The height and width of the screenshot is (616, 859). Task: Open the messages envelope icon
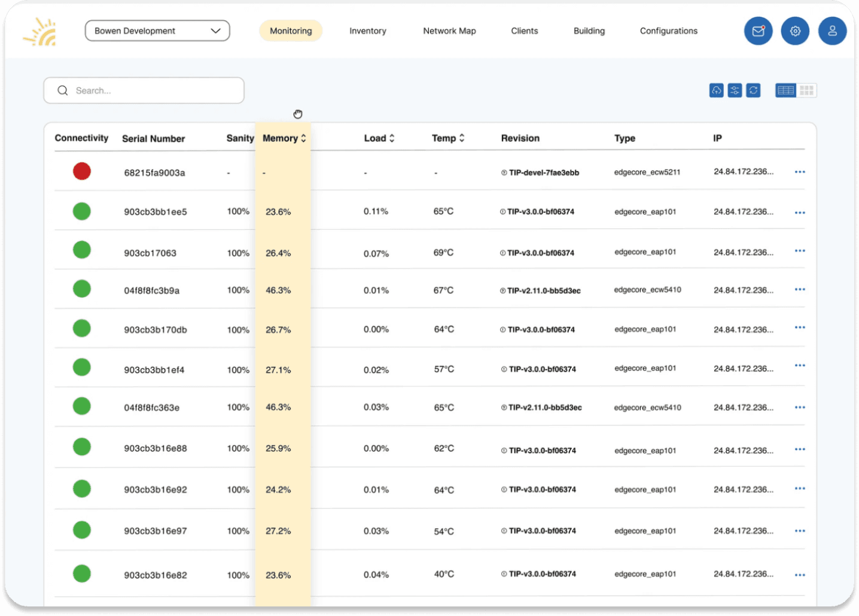758,31
